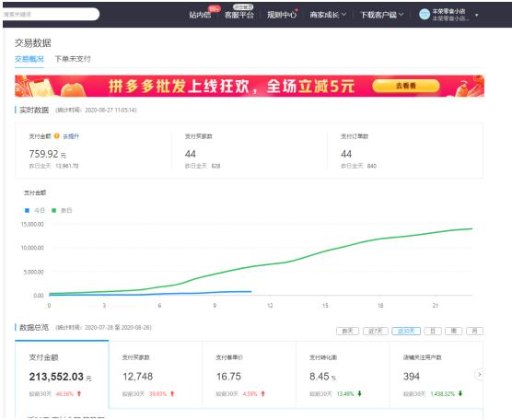Screen dimensions: 512x420
Task: Click the green down arrow under 支付转化率
Action: pyautogui.click(x=359, y=393)
